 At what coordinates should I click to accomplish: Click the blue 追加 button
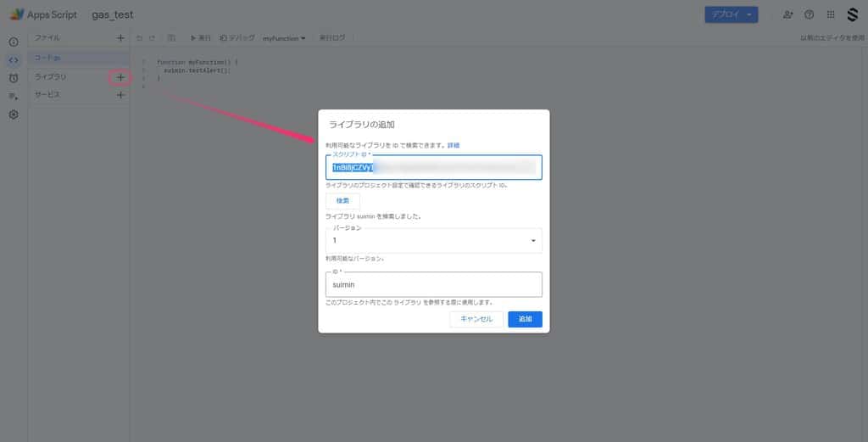[525, 319]
